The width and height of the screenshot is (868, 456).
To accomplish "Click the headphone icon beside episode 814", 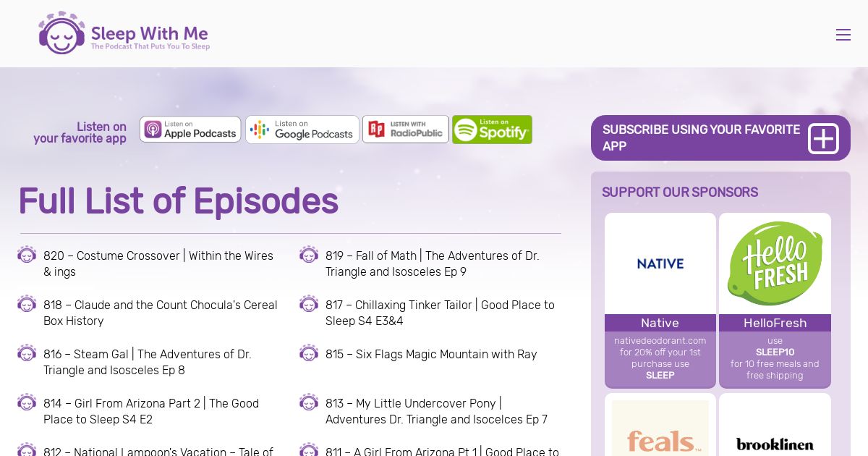I will pyautogui.click(x=27, y=402).
